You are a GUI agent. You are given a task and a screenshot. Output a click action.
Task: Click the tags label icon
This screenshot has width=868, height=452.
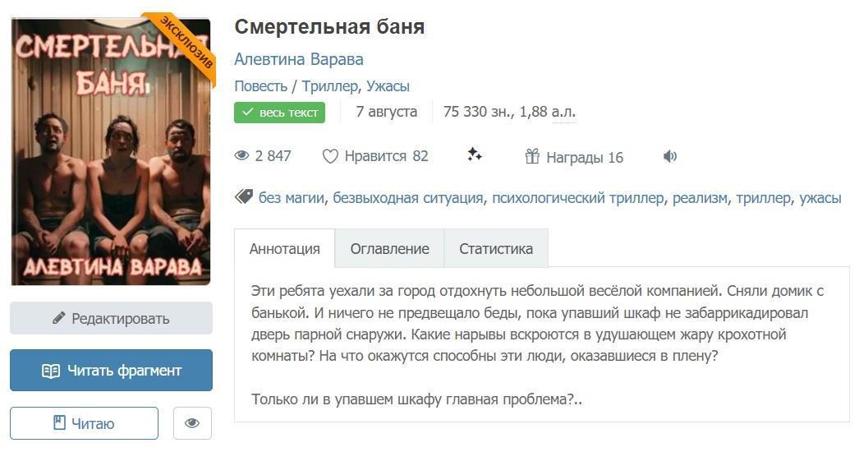pyautogui.click(x=244, y=197)
